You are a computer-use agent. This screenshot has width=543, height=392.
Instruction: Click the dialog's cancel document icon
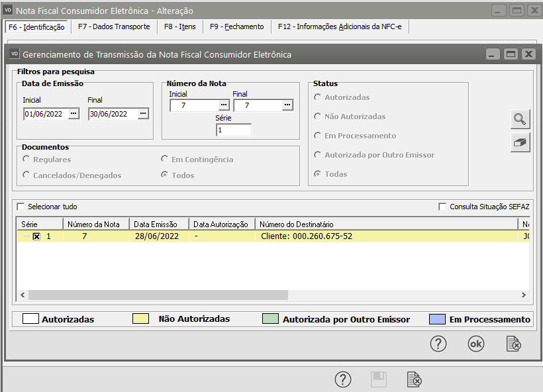(x=513, y=344)
